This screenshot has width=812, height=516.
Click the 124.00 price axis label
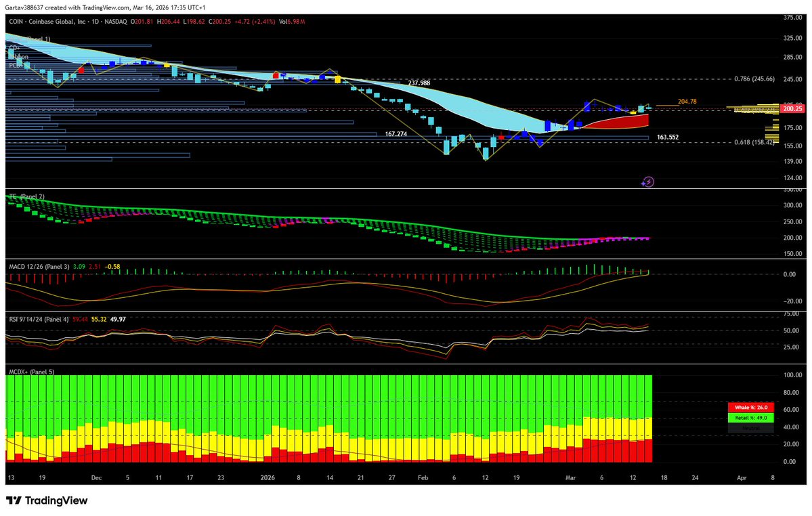pos(793,178)
